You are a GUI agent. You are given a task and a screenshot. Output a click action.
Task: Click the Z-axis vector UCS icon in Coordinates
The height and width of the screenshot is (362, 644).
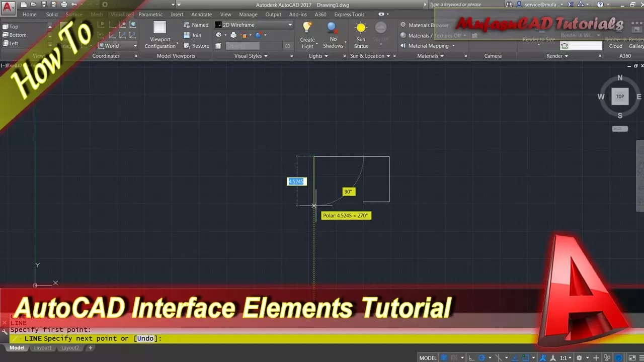tap(122, 35)
